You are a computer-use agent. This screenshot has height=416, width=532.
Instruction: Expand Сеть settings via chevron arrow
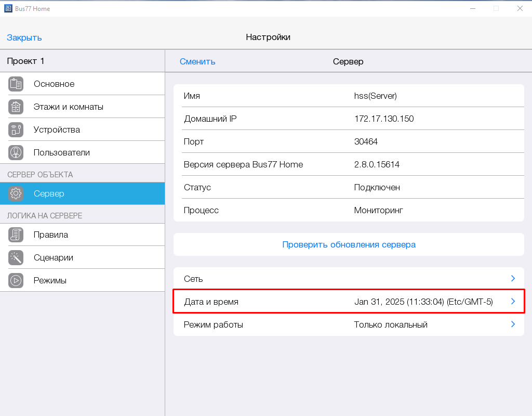512,279
